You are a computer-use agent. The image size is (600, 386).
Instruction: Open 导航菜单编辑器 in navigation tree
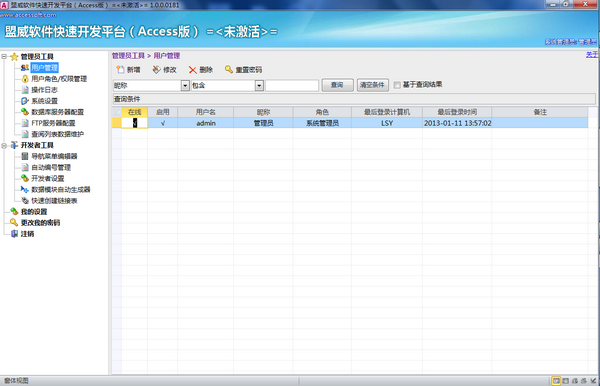coord(54,156)
